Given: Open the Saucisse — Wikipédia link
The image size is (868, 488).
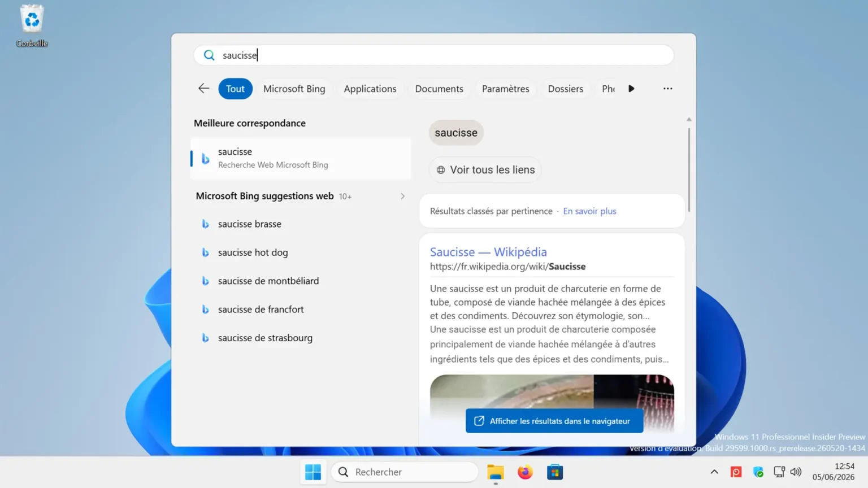Looking at the screenshot, I should coord(488,252).
